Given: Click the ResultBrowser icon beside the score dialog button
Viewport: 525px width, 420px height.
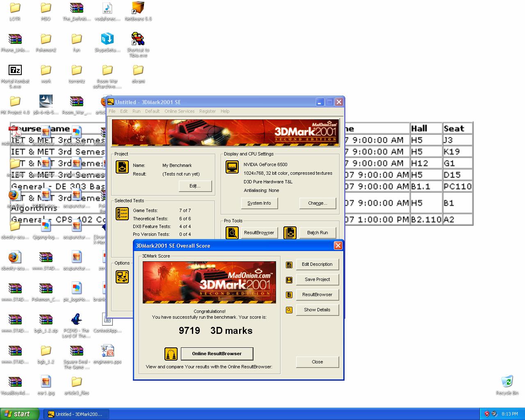Looking at the screenshot, I should pos(289,295).
